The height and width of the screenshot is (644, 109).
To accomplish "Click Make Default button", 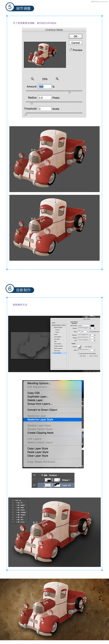I will click(x=83, y=356).
